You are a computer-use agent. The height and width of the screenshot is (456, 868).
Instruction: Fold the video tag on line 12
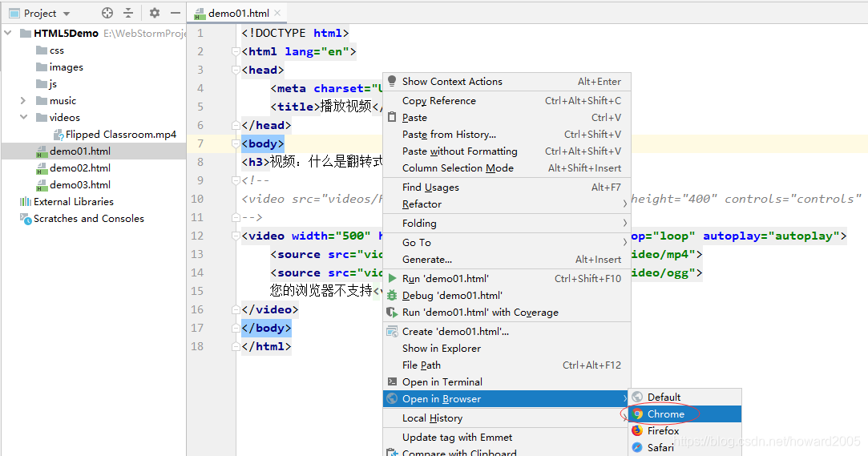pos(236,236)
